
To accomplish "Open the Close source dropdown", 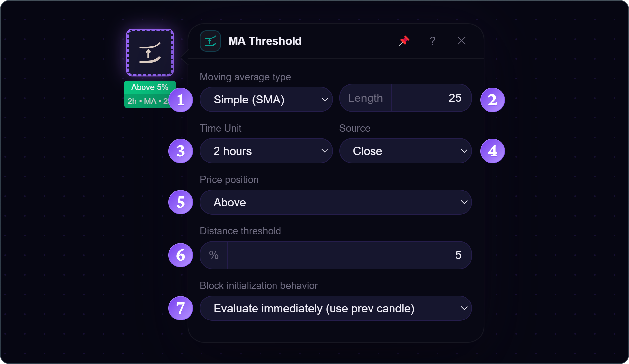I will coord(406,151).
